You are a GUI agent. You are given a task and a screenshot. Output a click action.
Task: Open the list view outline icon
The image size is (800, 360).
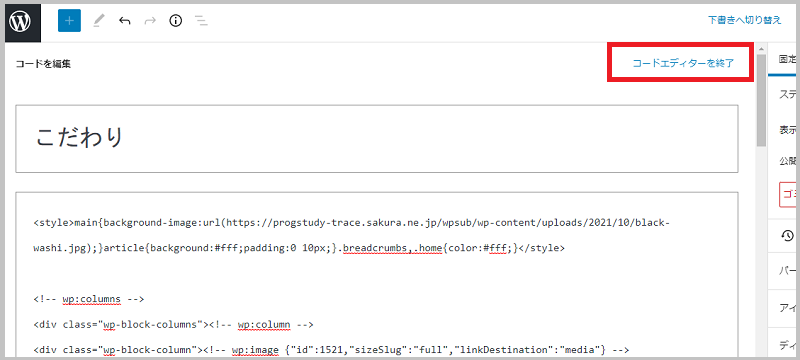[202, 21]
